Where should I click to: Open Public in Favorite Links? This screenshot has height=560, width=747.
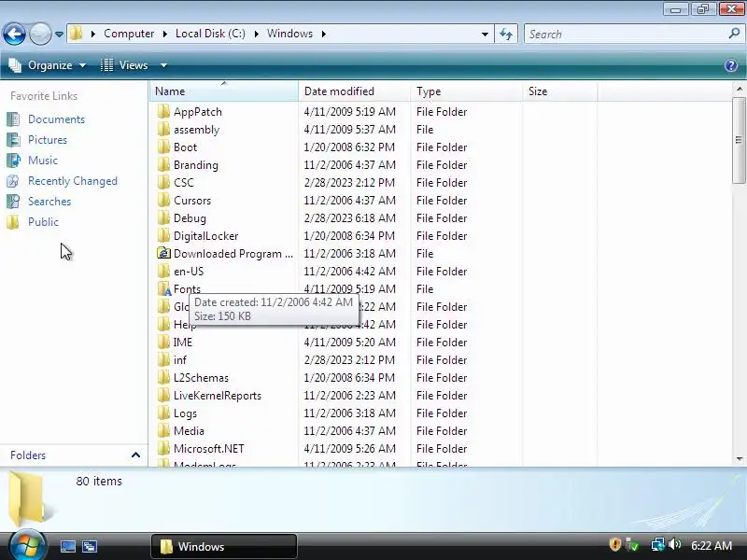pyautogui.click(x=43, y=222)
